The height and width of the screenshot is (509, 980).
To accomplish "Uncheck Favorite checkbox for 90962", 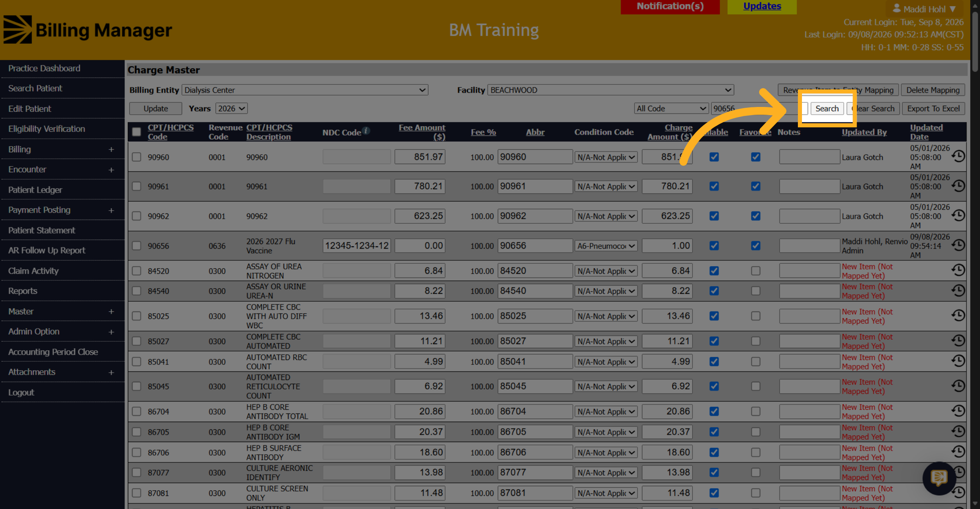I will pyautogui.click(x=756, y=216).
